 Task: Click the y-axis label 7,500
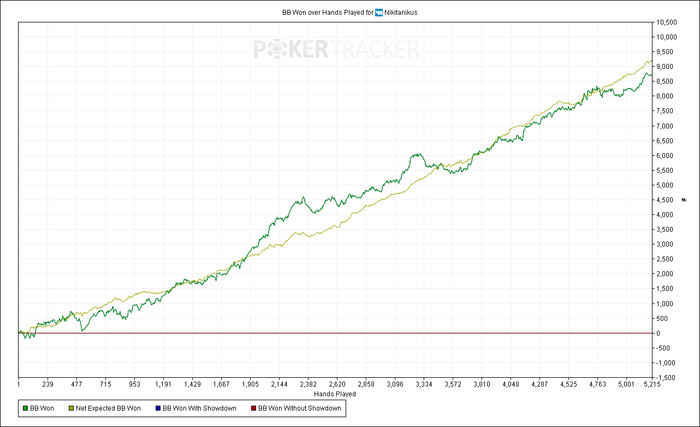665,111
